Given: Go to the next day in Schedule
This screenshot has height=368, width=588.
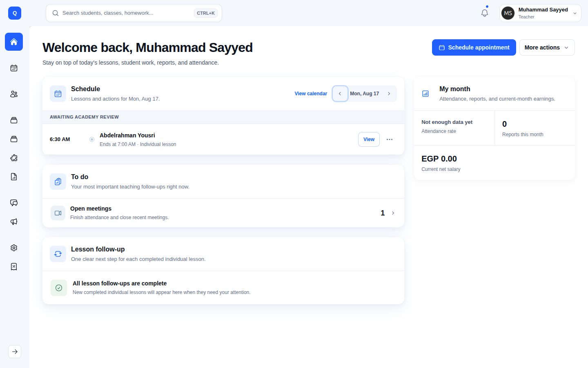Looking at the screenshot, I should point(389,94).
